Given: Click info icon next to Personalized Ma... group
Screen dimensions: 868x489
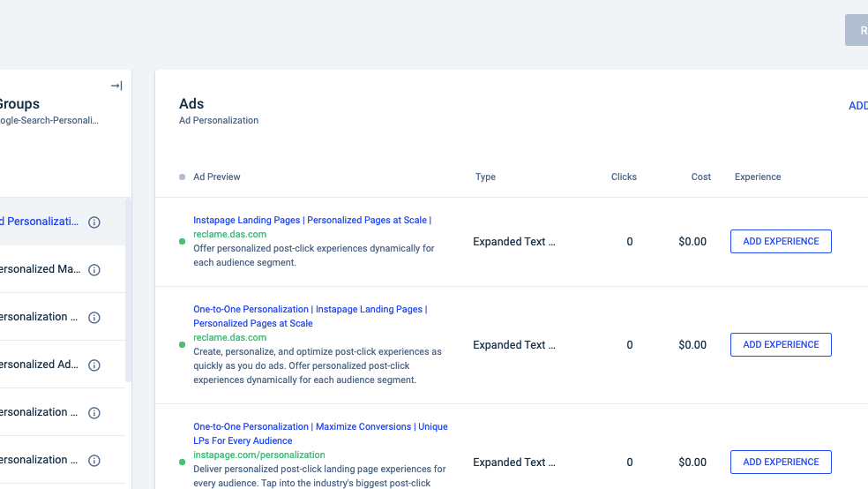Looking at the screenshot, I should 94,270.
